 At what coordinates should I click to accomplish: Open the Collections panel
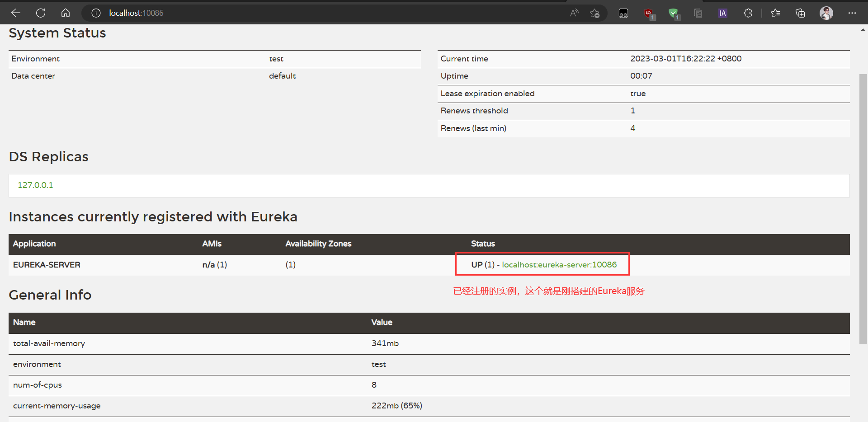(800, 13)
